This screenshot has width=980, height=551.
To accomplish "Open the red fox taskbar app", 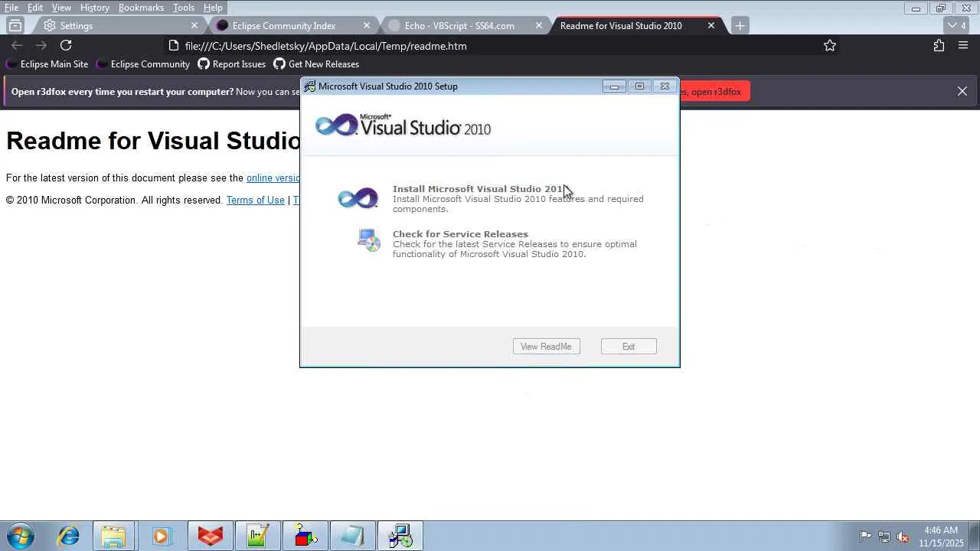I will [x=210, y=536].
